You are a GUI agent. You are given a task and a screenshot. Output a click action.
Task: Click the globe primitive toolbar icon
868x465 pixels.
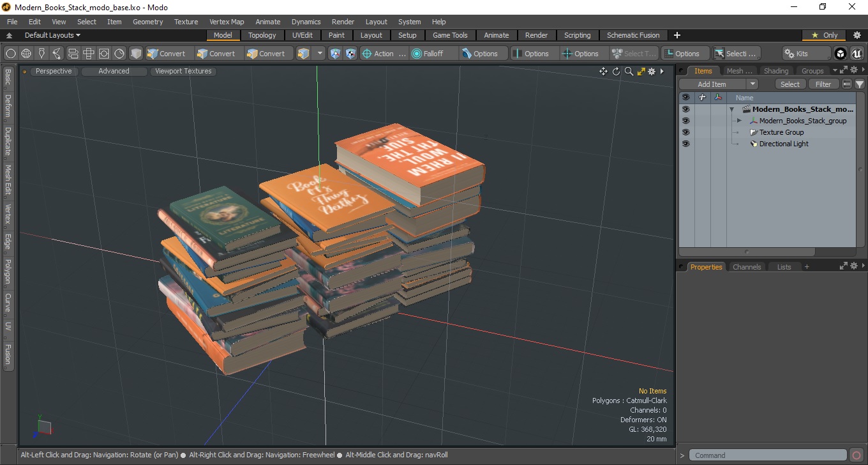26,54
